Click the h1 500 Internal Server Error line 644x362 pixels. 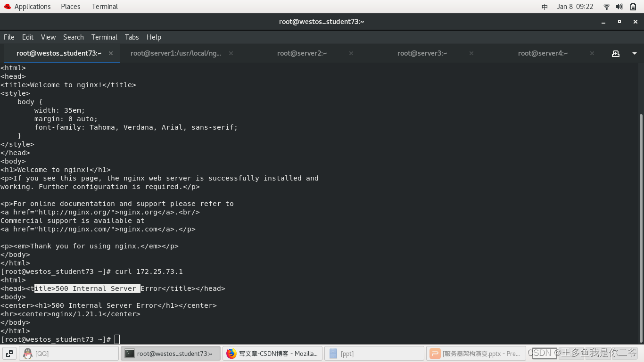coord(108,305)
